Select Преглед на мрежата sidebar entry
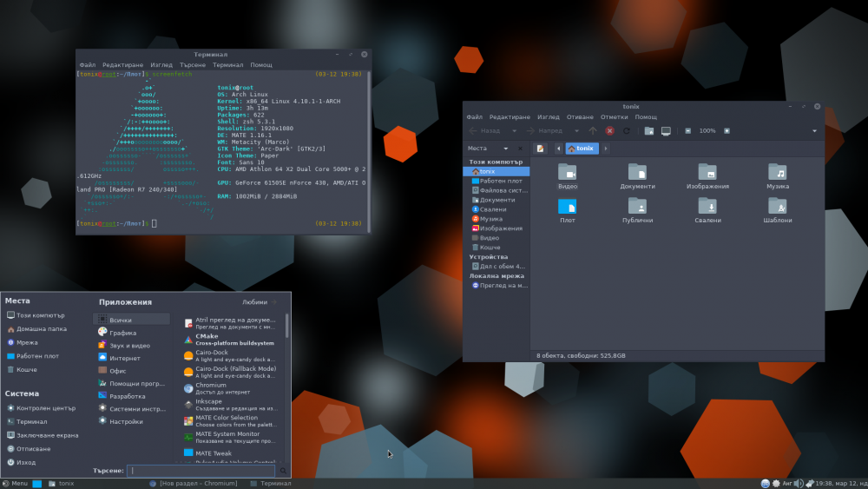The height and width of the screenshot is (489, 868). coord(496,286)
